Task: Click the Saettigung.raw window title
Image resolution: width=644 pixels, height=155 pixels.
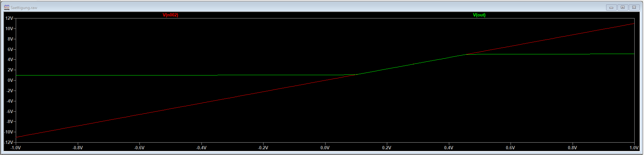Action: (x=24, y=8)
